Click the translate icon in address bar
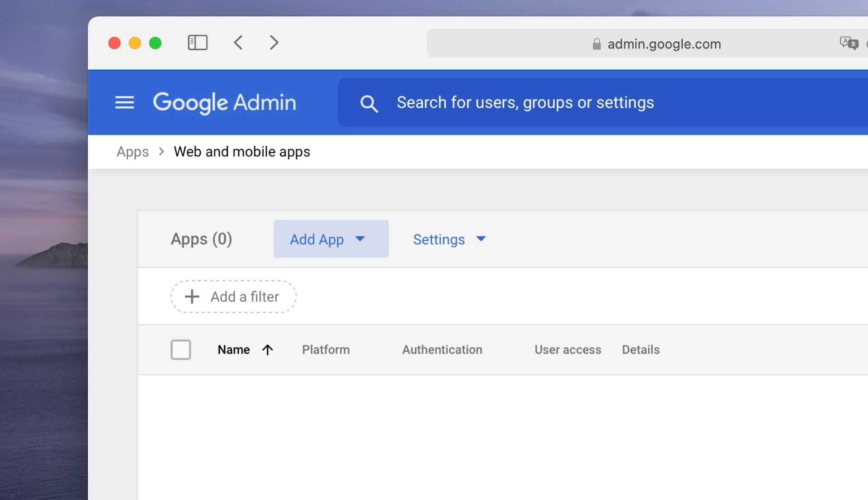 (849, 43)
